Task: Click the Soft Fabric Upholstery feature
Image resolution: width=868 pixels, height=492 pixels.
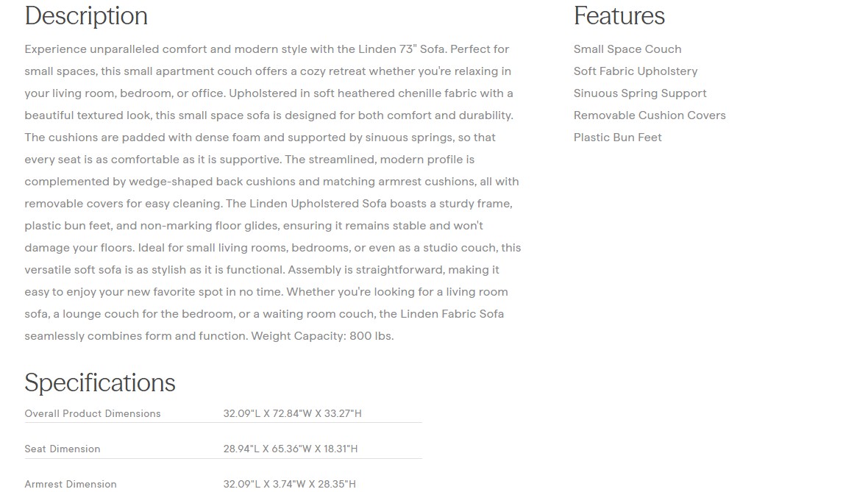Action: click(x=636, y=71)
